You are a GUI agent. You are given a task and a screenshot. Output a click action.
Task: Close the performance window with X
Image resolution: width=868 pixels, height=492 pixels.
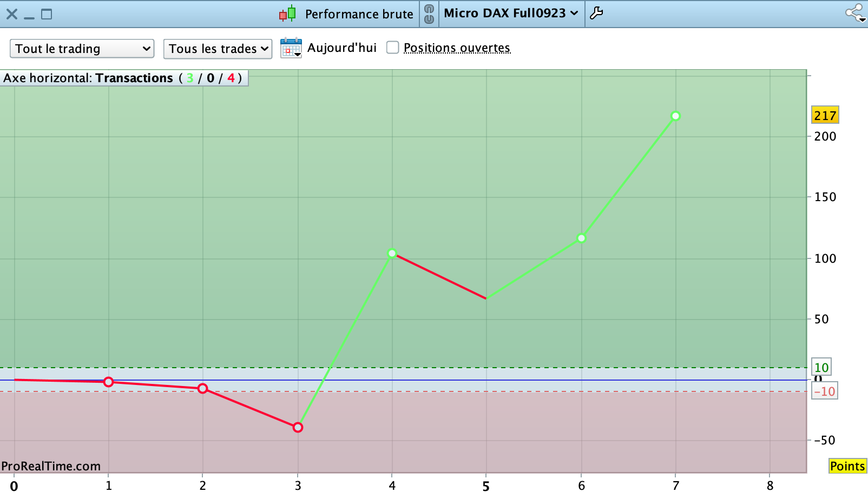pyautogui.click(x=12, y=14)
